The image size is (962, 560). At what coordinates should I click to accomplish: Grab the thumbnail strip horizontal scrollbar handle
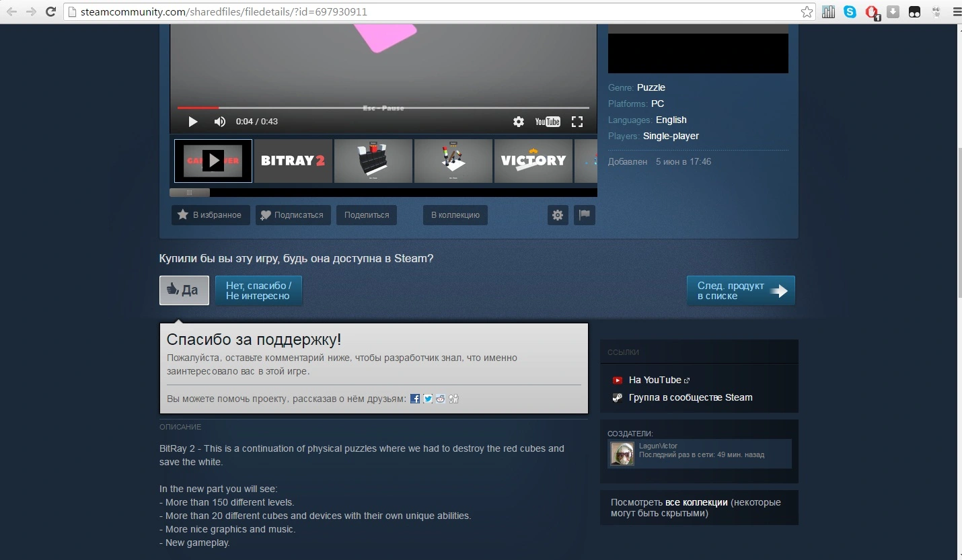(x=190, y=192)
